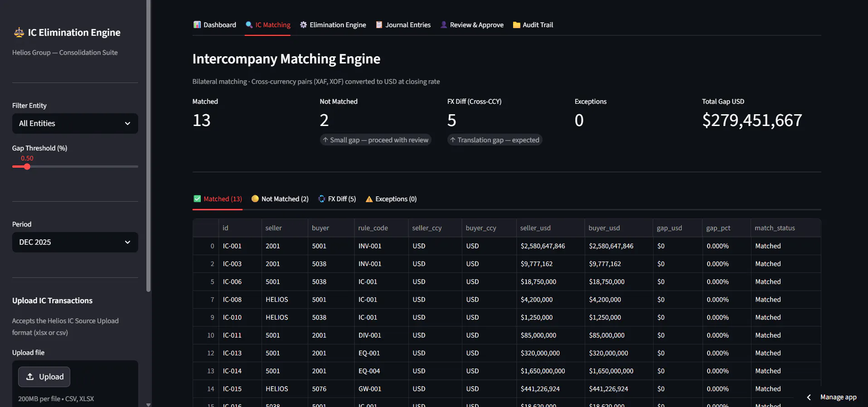Click the Total Gap USD $279,451,667 value
This screenshot has height=407, width=868.
[x=752, y=120]
